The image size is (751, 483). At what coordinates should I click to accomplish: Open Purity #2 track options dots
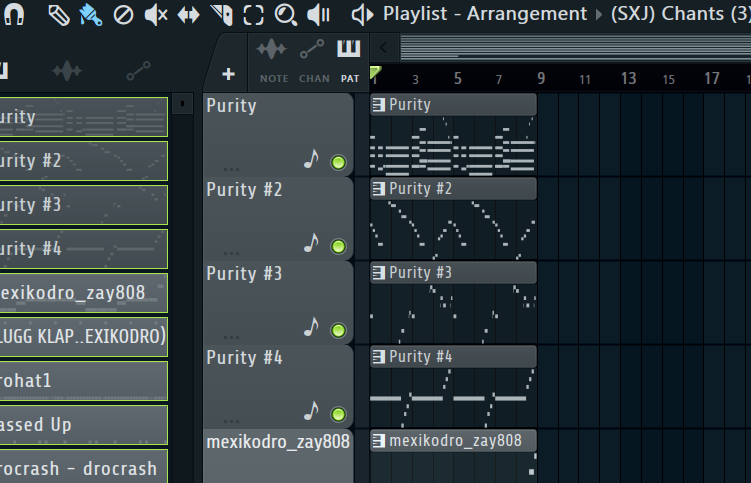[x=231, y=253]
